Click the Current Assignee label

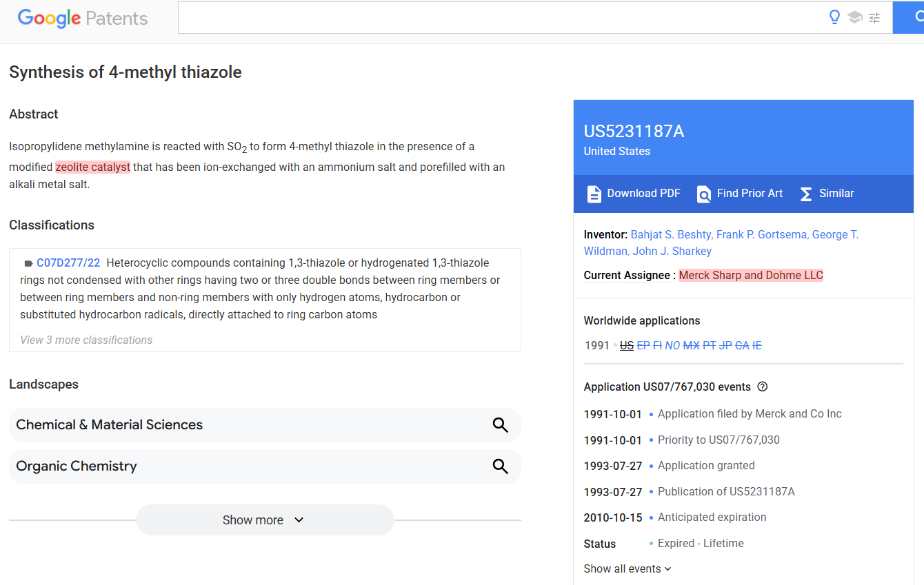[x=627, y=276]
